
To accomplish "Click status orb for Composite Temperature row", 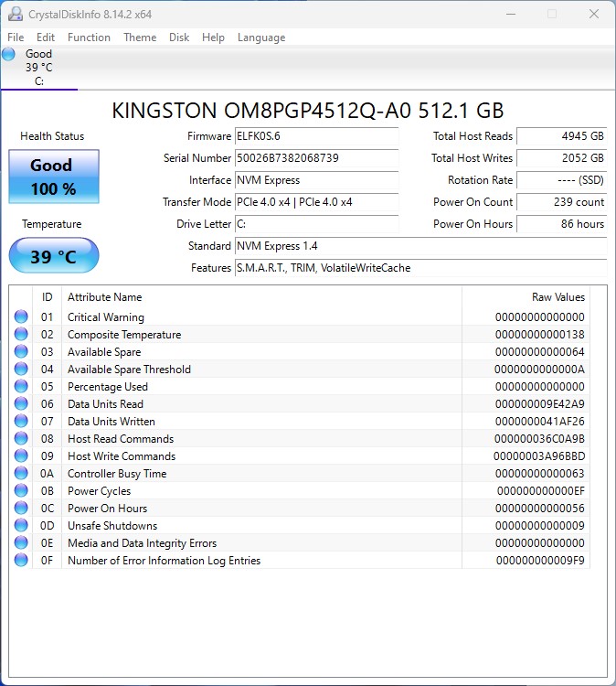I will coord(21,334).
